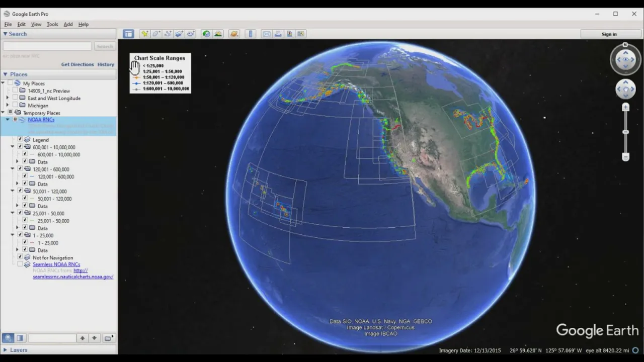
Task: Check the Seamless NOAA RNCs checkbox
Action: [20, 264]
